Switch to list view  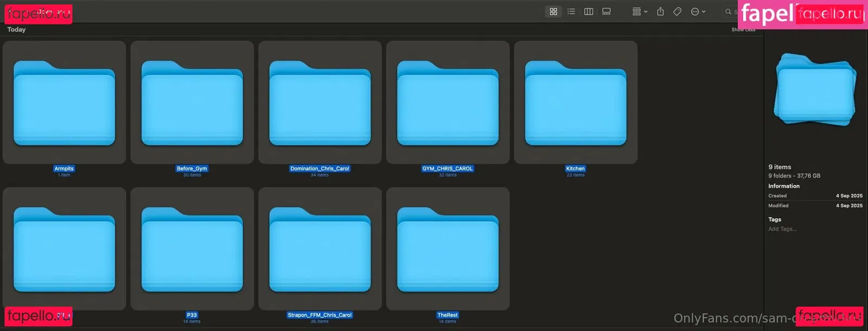571,11
